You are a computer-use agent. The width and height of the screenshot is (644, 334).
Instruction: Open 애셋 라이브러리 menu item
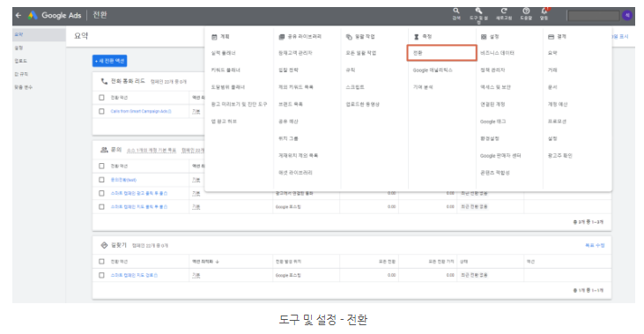click(x=295, y=173)
